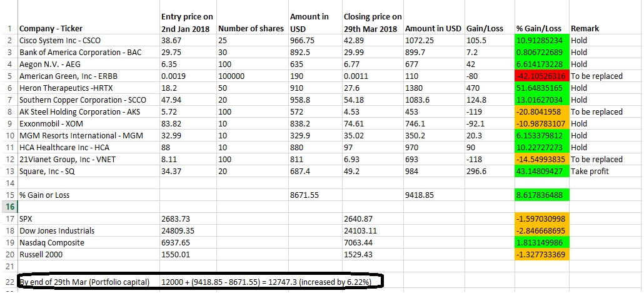Select the Dow Jones Industrials -2.846668695 cell
This screenshot has height=293, width=644.
541,230
